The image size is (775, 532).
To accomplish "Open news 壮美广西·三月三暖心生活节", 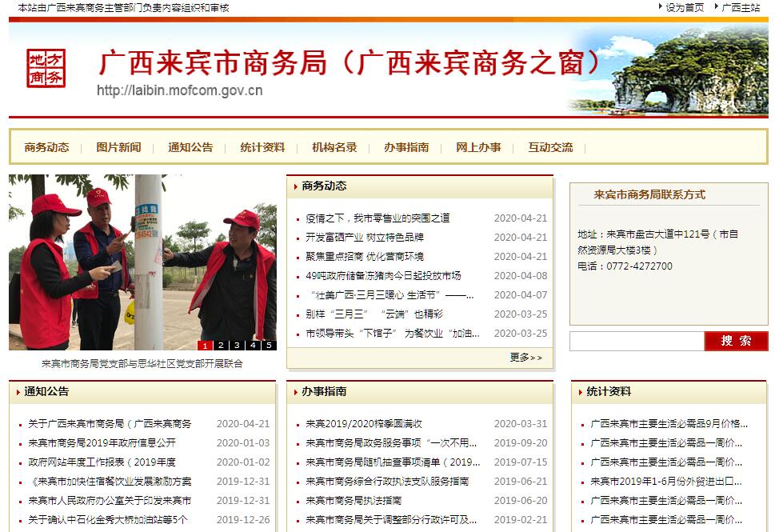I will click(390, 294).
